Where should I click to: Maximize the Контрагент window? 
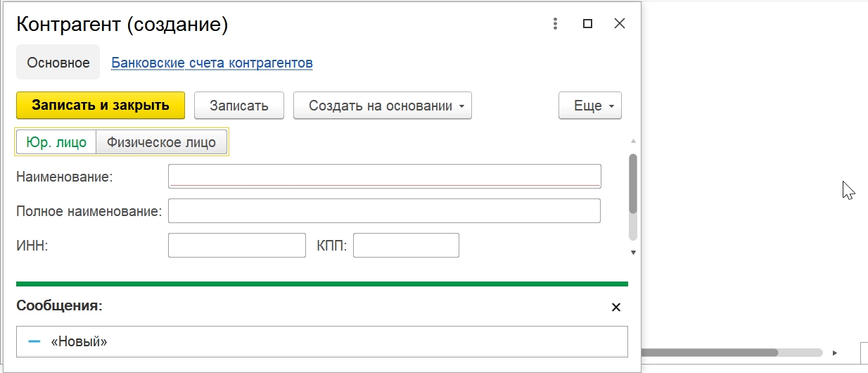click(x=587, y=24)
